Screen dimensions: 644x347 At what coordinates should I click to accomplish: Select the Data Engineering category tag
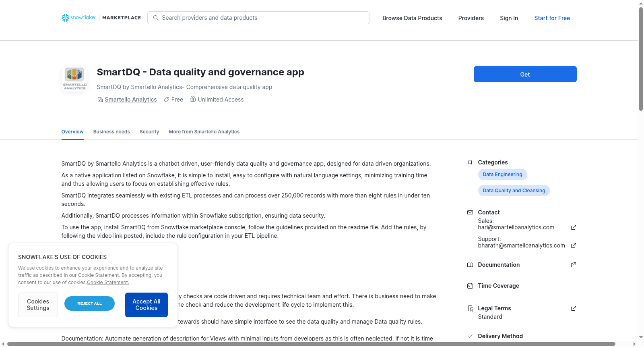(502, 175)
